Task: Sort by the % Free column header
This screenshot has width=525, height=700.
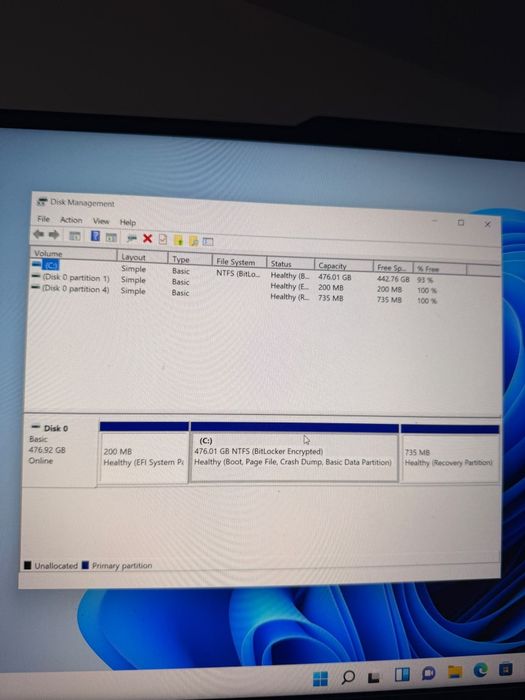Action: [441, 269]
